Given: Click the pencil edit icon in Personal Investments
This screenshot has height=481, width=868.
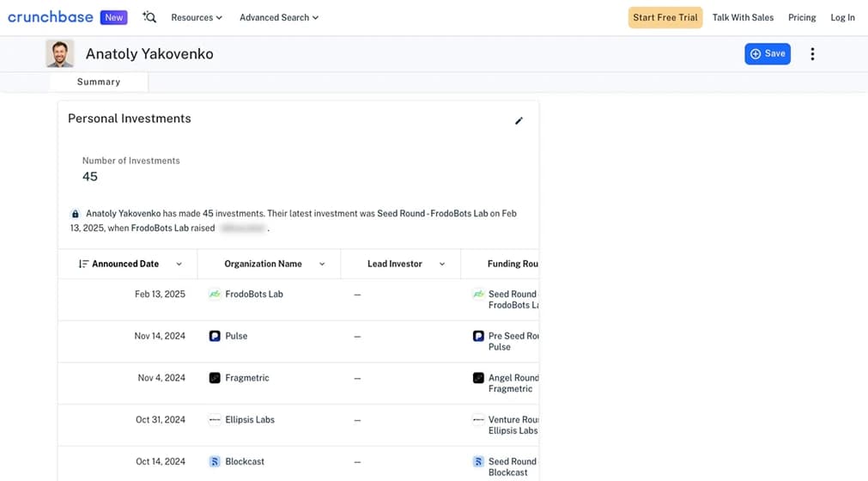Looking at the screenshot, I should [519, 121].
